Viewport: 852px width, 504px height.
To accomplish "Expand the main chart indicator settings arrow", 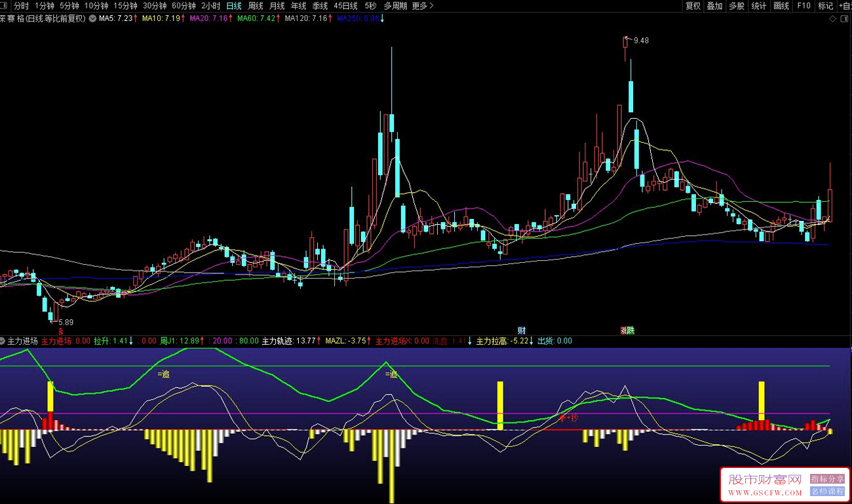I will tap(92, 19).
